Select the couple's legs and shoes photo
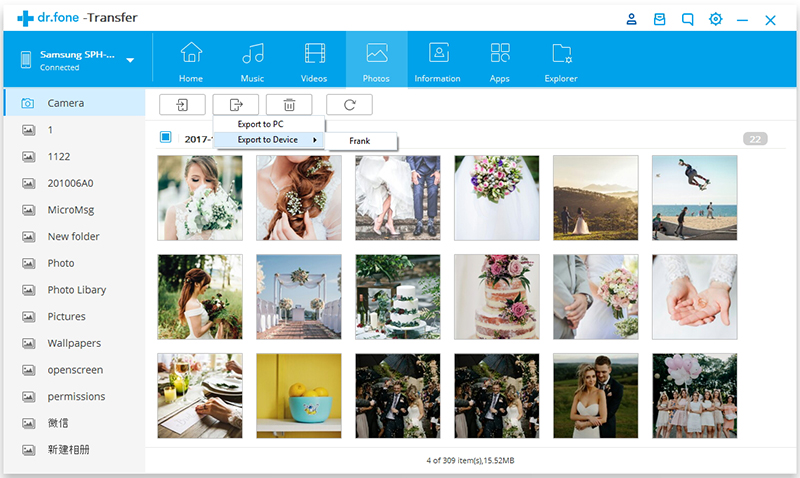 point(398,198)
